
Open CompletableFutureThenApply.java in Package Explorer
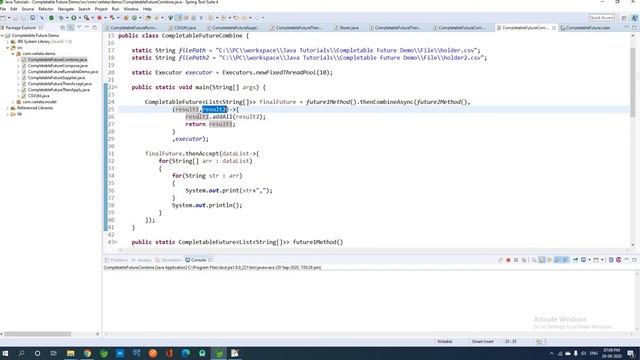coord(59,90)
